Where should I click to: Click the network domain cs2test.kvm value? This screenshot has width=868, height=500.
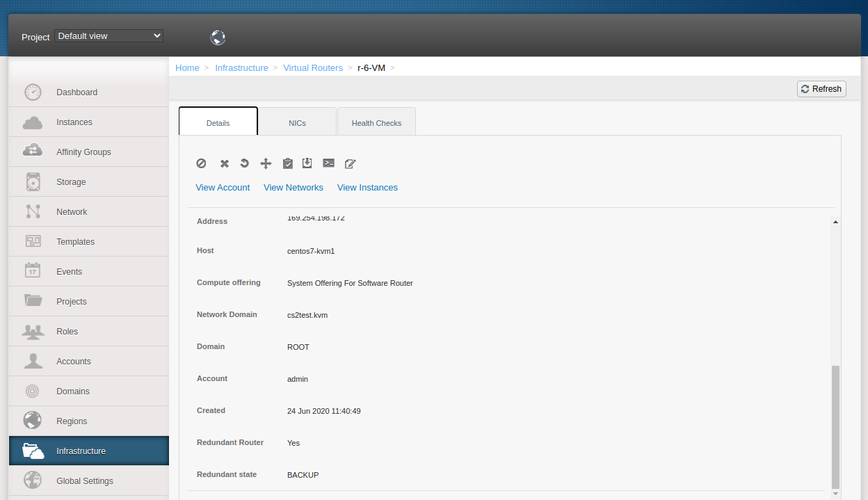(x=307, y=315)
